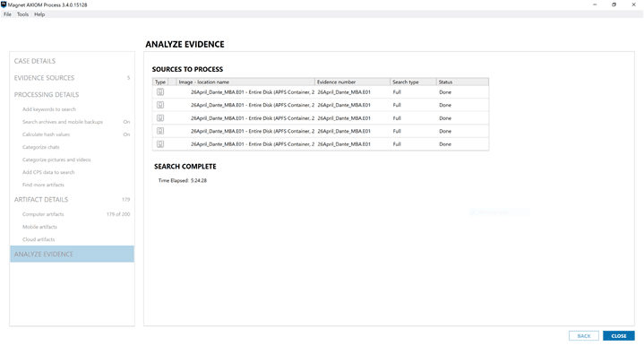Click the Back button
This screenshot has height=346, width=644.
click(x=584, y=336)
